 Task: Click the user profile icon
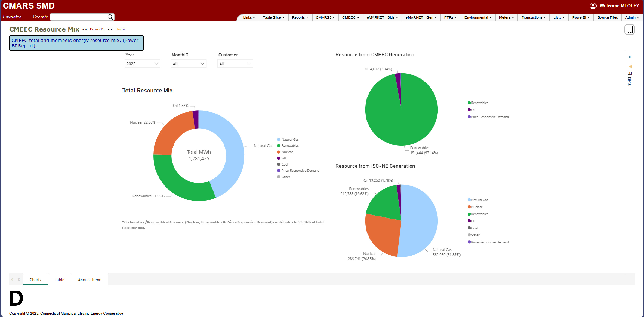click(593, 6)
